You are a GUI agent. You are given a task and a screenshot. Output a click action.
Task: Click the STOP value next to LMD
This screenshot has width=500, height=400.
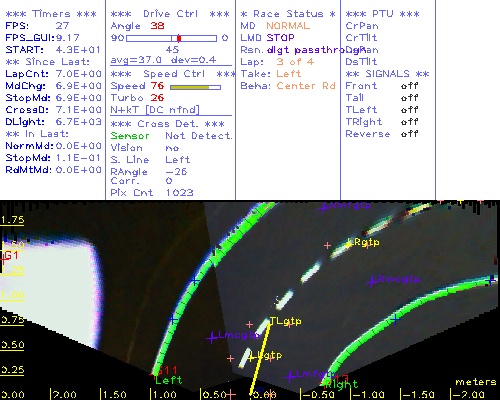pos(280,38)
